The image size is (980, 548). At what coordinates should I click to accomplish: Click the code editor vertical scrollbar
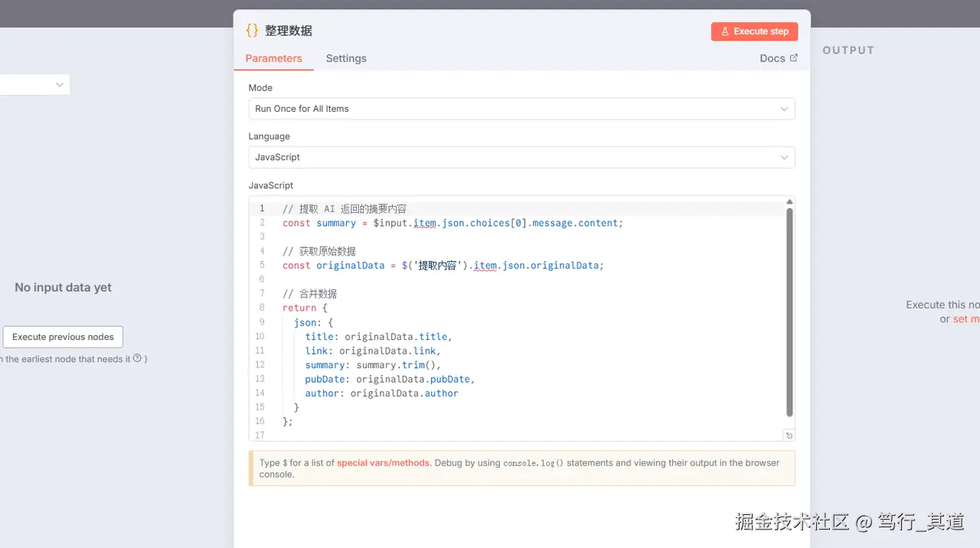coord(789,306)
